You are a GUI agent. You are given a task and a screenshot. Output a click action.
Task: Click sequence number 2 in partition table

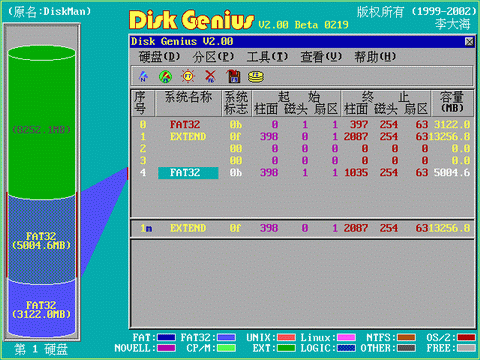click(x=143, y=149)
